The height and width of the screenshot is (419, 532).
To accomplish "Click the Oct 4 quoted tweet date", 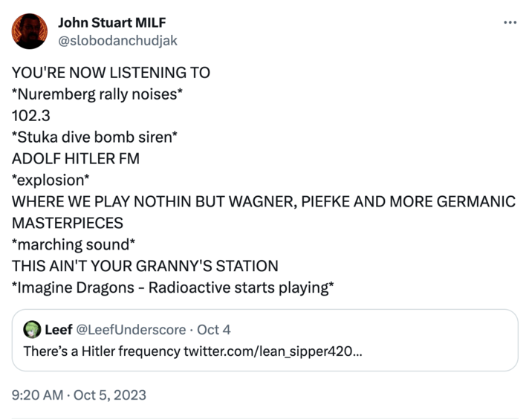I will pos(214,329).
